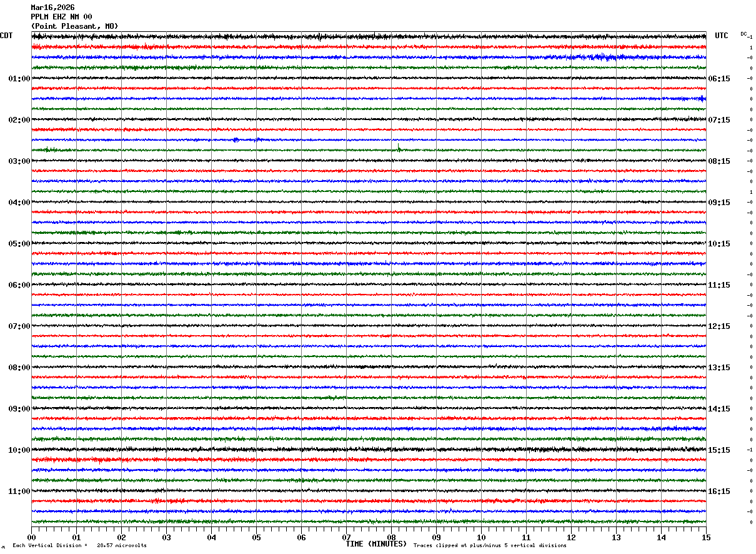
Task: Click the TIME (MINUTES) axis label
Action: 376,544
